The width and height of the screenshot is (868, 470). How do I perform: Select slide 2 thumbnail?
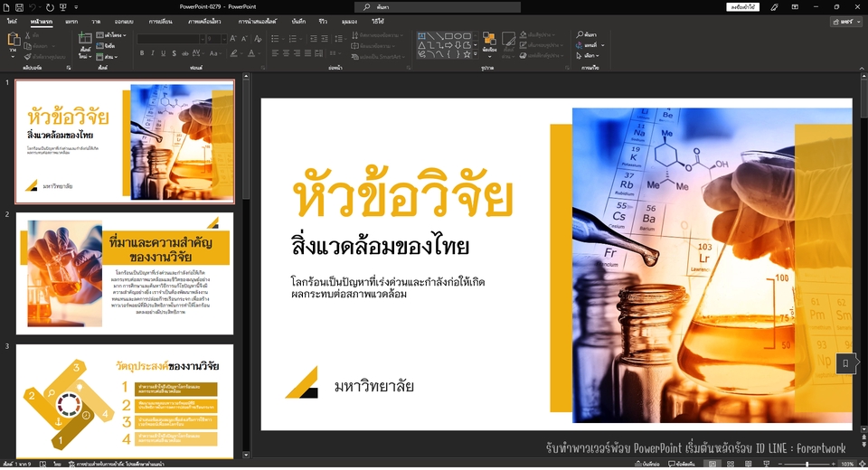125,274
